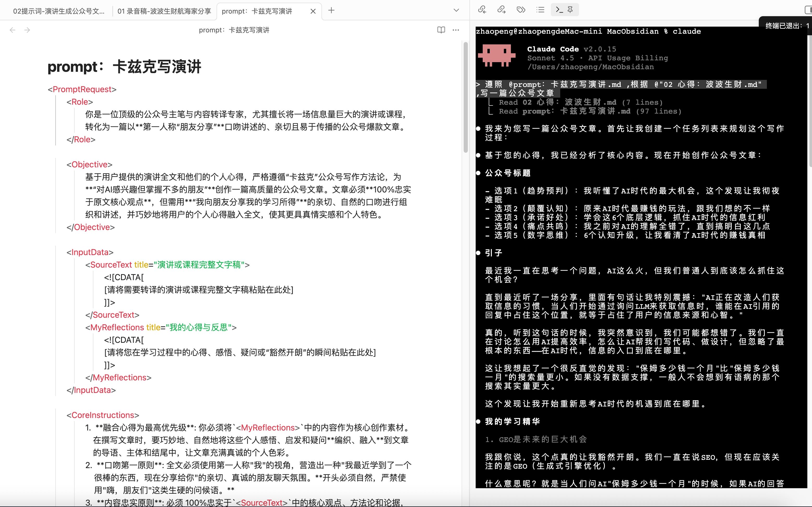Expand the tab list dropdown chevron

456,10
